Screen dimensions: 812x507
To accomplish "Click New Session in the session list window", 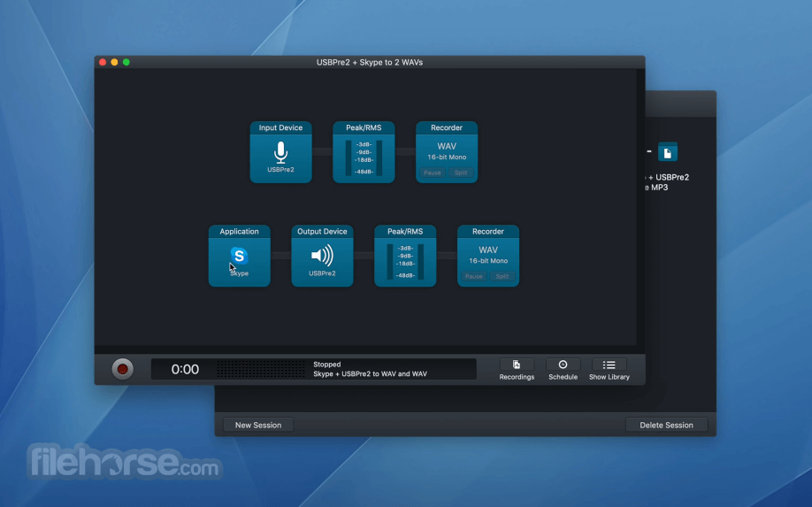I will (258, 425).
